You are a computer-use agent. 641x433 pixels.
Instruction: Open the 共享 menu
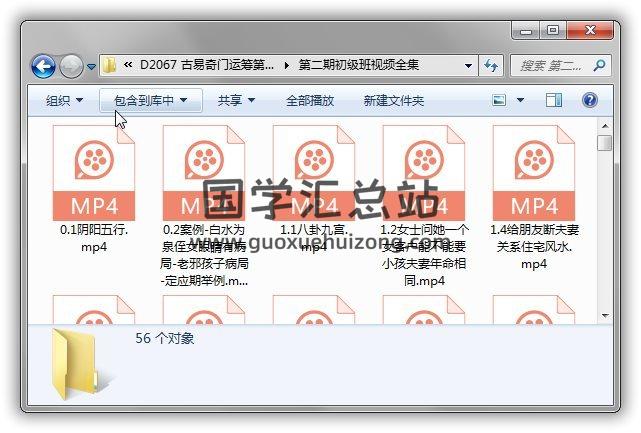click(x=236, y=101)
